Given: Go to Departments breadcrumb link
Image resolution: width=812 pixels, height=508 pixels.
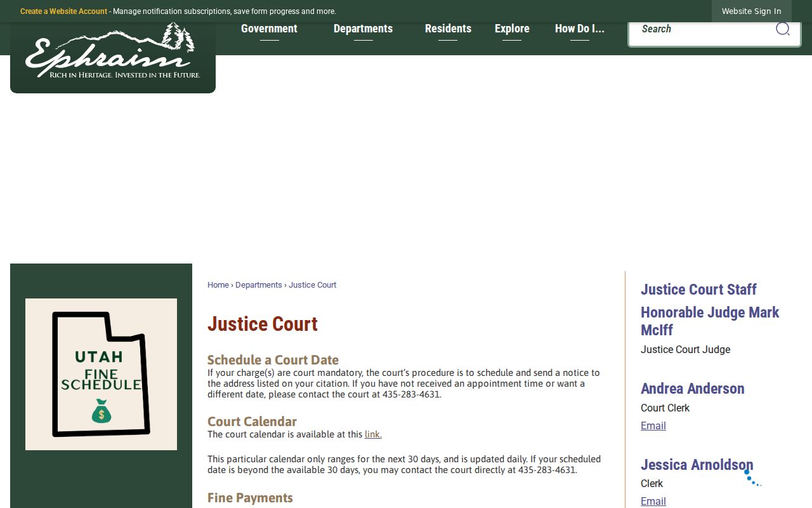Looking at the screenshot, I should tap(259, 285).
